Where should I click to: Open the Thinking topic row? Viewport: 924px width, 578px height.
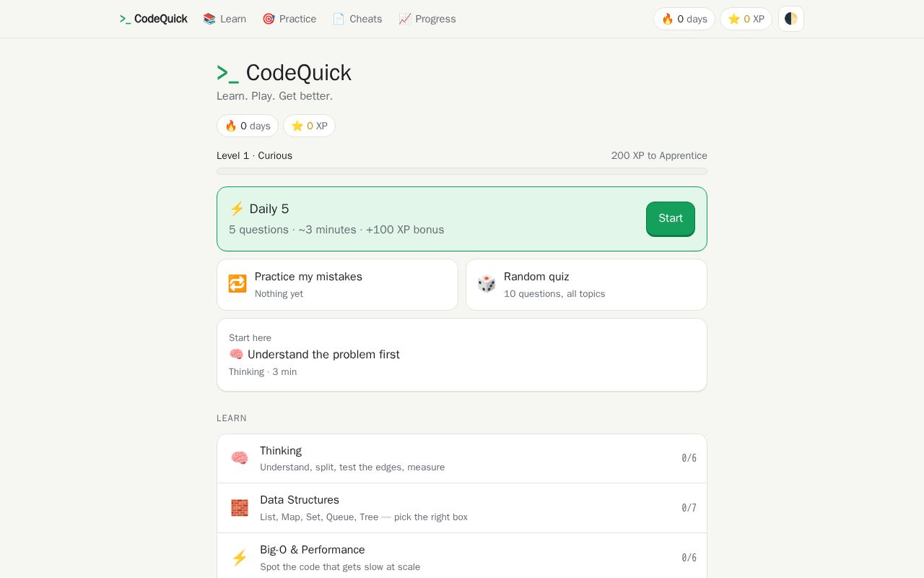(462, 458)
